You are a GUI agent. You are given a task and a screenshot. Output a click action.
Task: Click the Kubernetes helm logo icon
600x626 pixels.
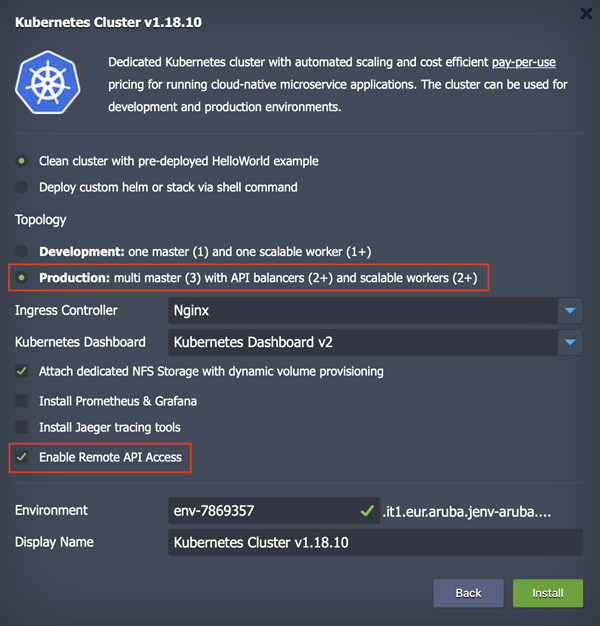(x=48, y=82)
